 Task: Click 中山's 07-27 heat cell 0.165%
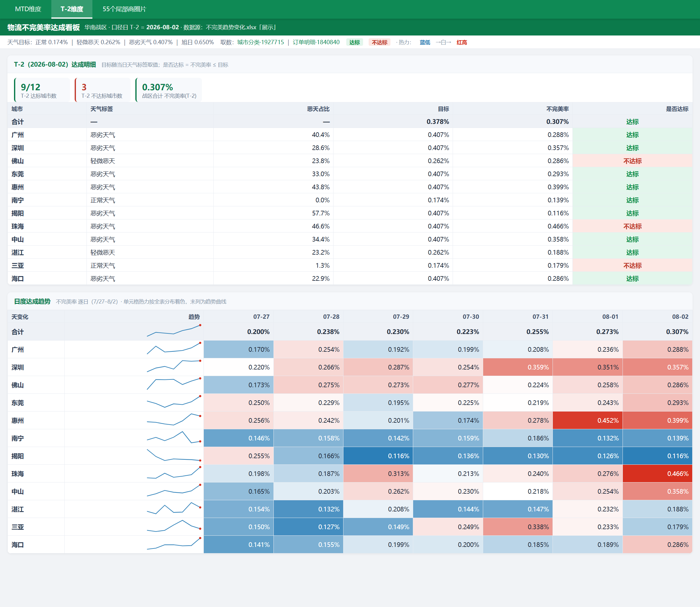239,491
